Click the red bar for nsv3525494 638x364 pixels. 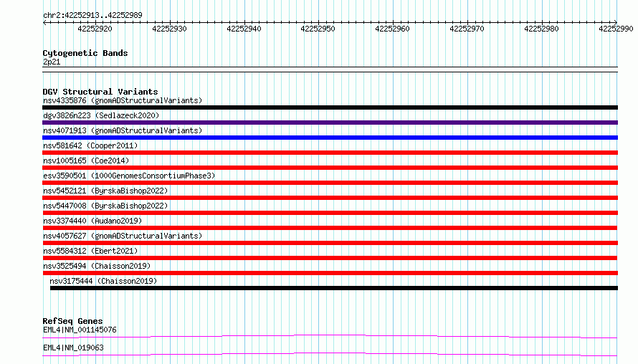(x=330, y=273)
